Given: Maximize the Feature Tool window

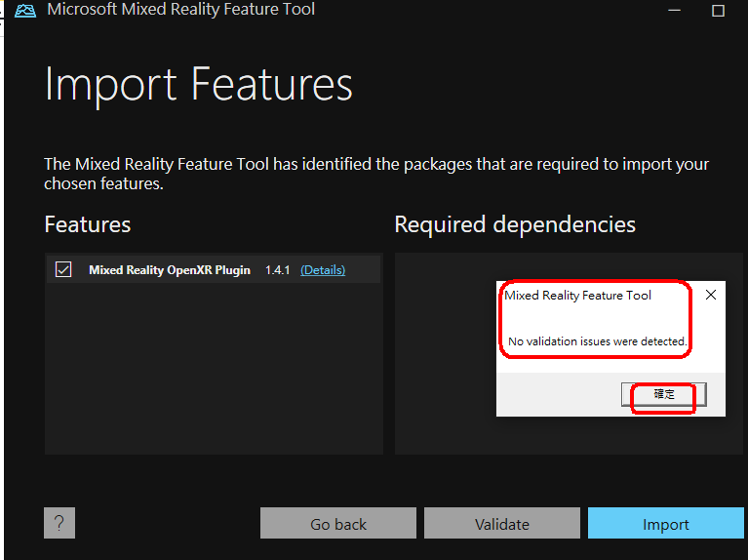Looking at the screenshot, I should pos(718,11).
